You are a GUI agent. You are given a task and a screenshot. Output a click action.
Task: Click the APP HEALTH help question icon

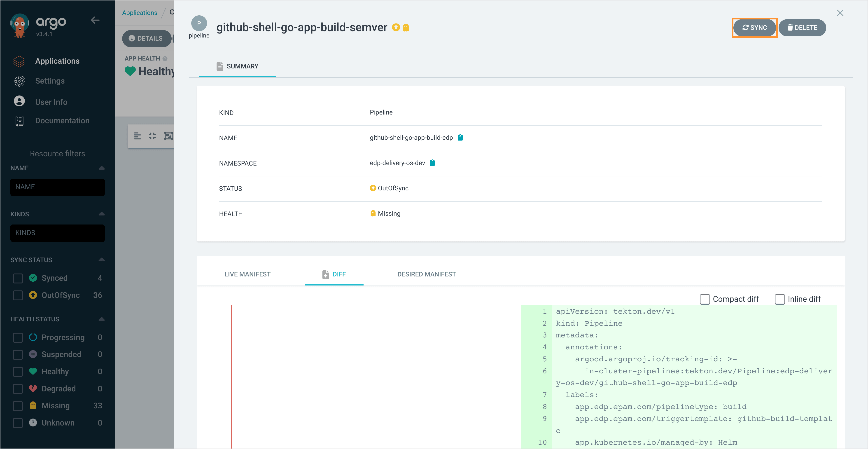pos(165,59)
